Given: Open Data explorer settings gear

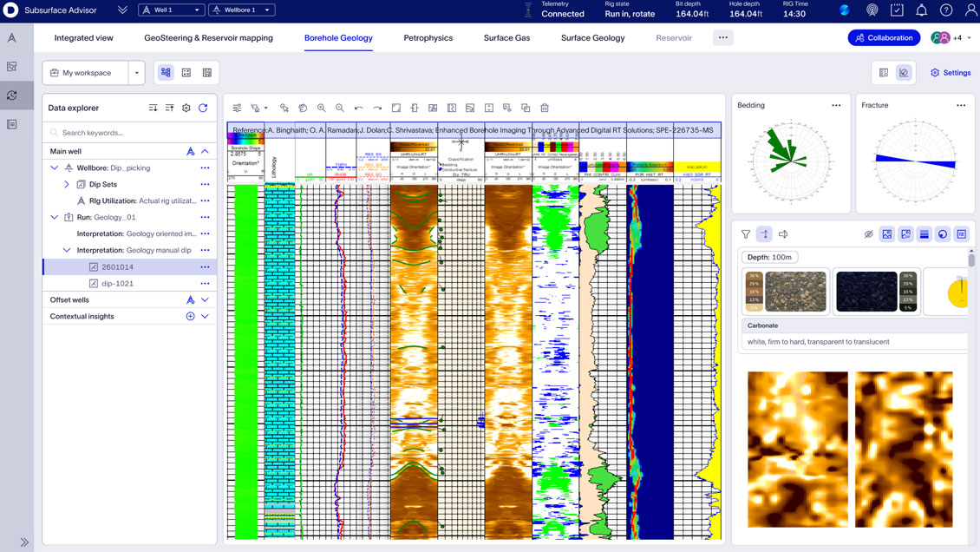Looking at the screenshot, I should [186, 108].
